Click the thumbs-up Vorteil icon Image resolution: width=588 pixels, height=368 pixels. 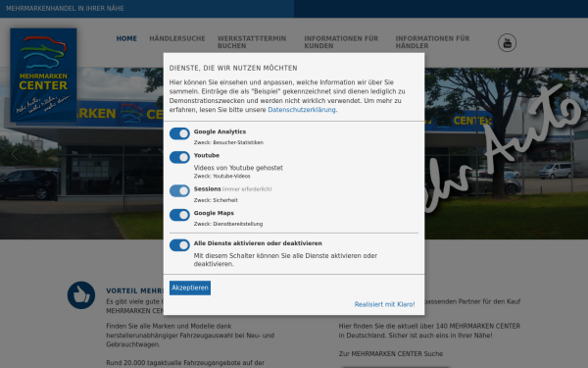(x=81, y=295)
